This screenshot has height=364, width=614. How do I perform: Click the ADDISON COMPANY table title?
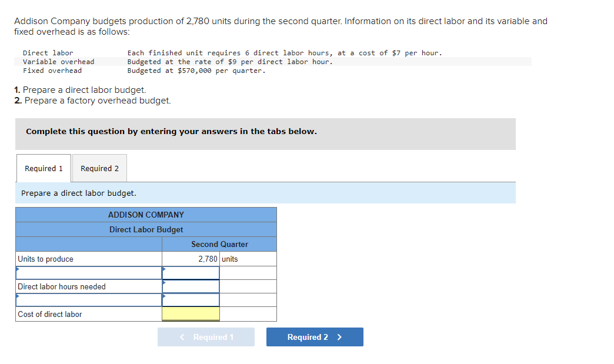(x=146, y=215)
